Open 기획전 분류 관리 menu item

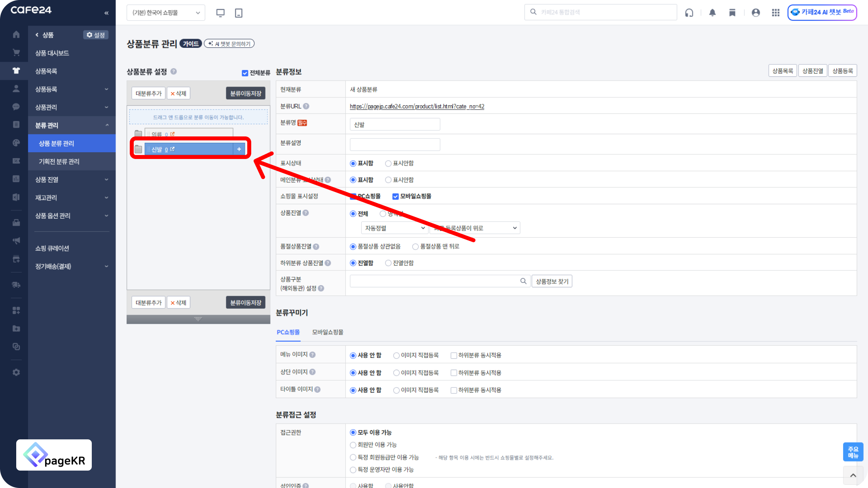pos(59,161)
